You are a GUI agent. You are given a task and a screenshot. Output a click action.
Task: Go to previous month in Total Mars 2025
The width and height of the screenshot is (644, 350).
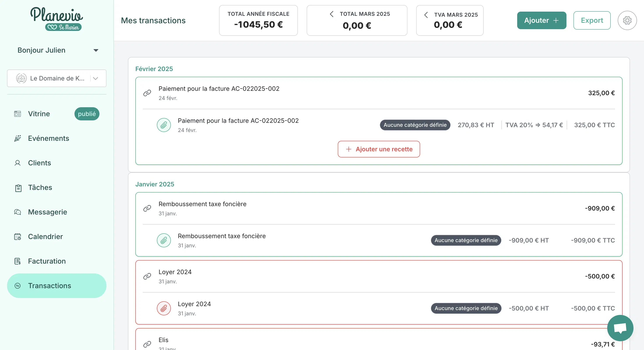[x=331, y=14]
